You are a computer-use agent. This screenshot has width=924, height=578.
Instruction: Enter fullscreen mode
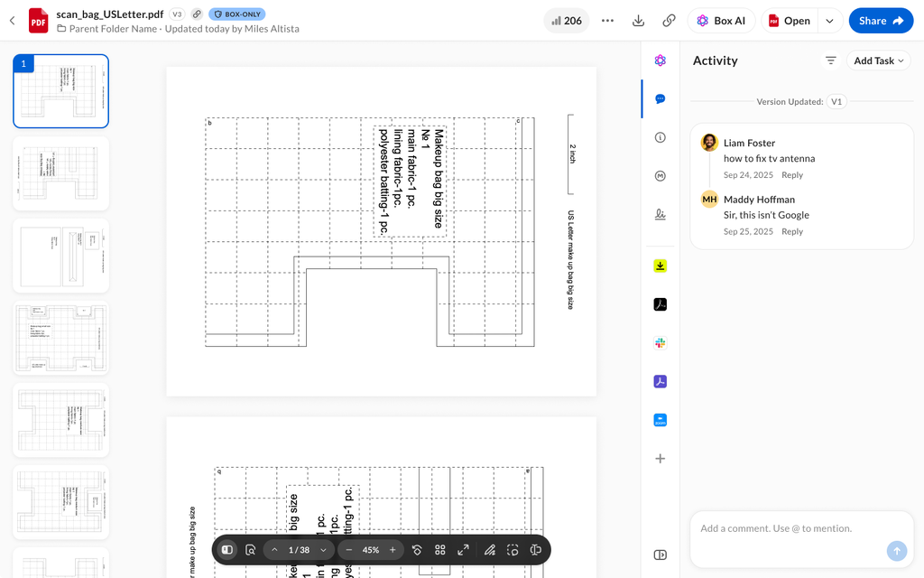click(x=463, y=550)
